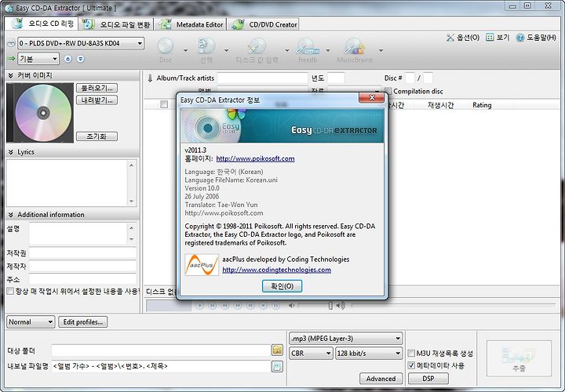This screenshot has height=392, width=565.
Task: Switch to the Metadata Editor tab
Action: (x=191, y=24)
